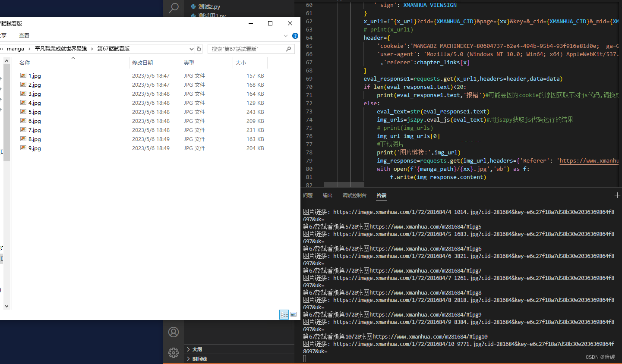Image resolution: width=622 pixels, height=364 pixels.
Task: Click the Python icon of 测试2.py
Action: 193,6
